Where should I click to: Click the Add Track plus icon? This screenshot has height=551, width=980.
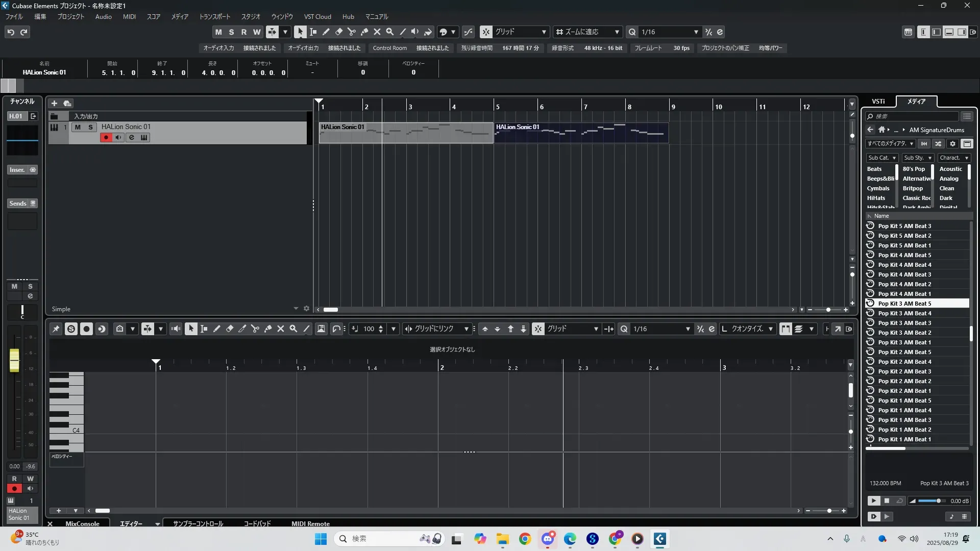point(54,103)
